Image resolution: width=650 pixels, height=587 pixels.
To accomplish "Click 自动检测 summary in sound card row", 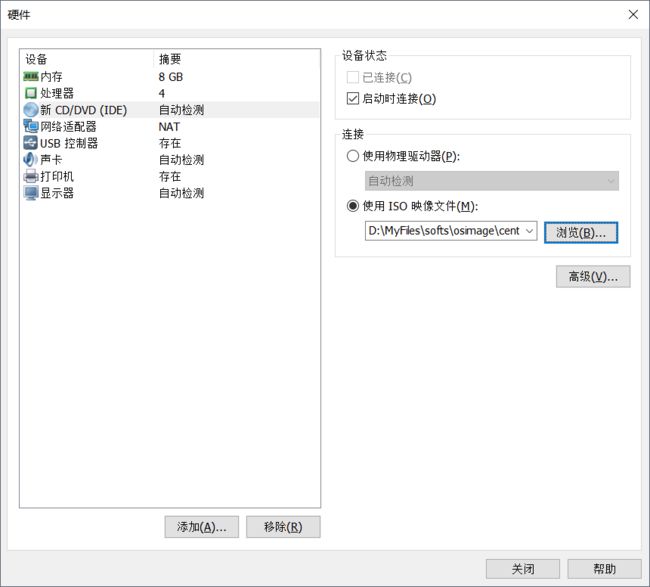I will [182, 160].
